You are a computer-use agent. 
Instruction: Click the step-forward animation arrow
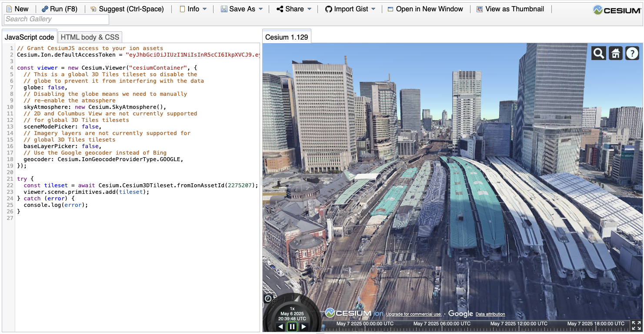pos(304,326)
